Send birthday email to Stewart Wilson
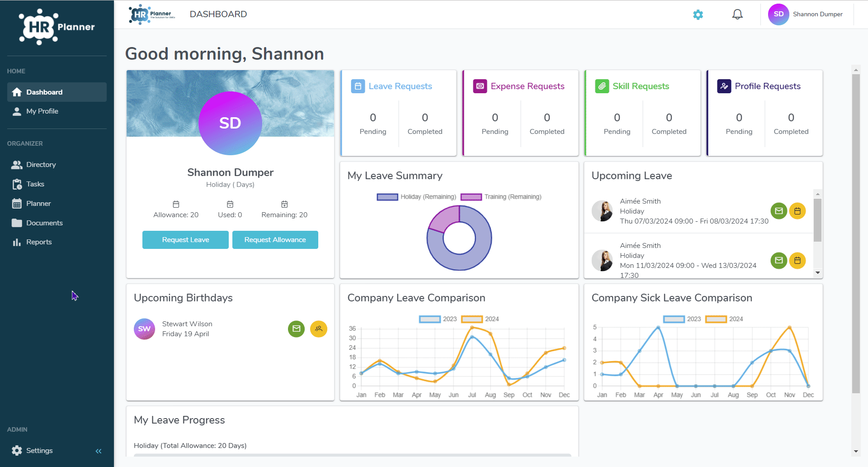The image size is (868, 467). (x=297, y=329)
